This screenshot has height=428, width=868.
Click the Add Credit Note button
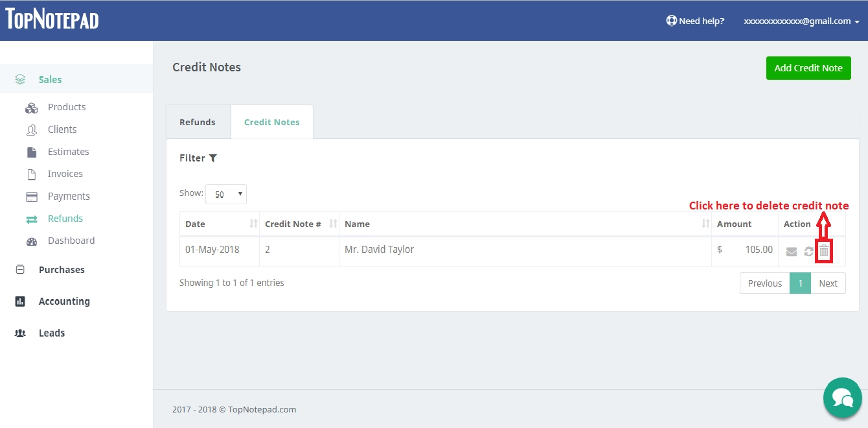[x=808, y=67]
